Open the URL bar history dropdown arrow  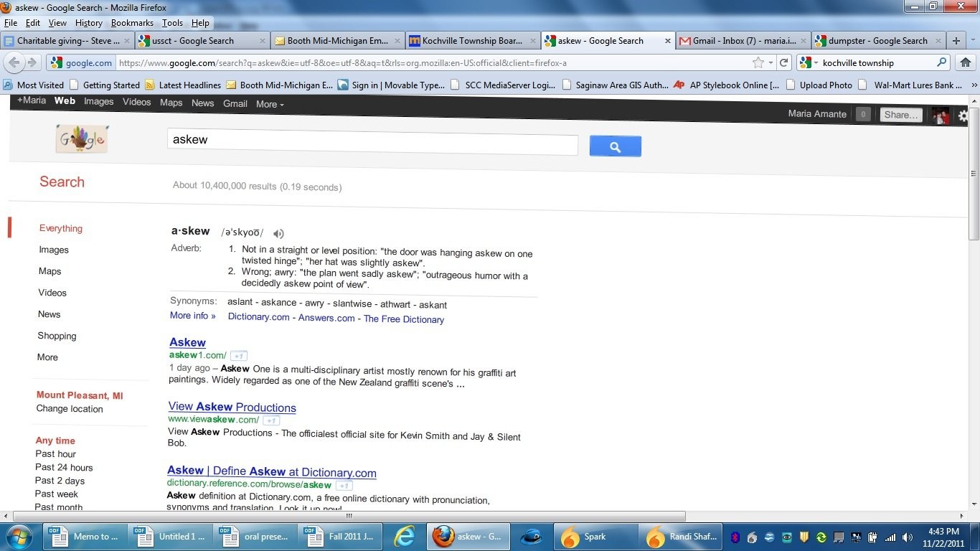click(771, 63)
